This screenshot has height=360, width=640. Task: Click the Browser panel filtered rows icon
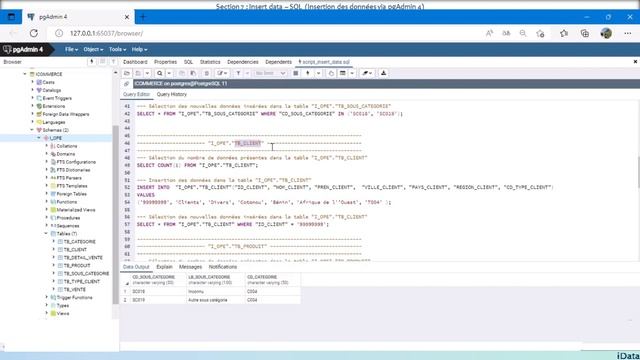pos(113,62)
